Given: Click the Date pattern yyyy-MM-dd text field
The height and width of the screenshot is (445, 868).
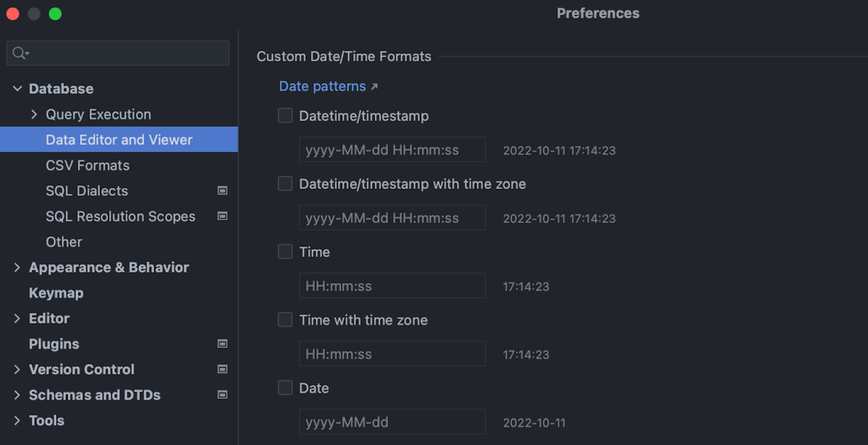Looking at the screenshot, I should click(x=392, y=422).
